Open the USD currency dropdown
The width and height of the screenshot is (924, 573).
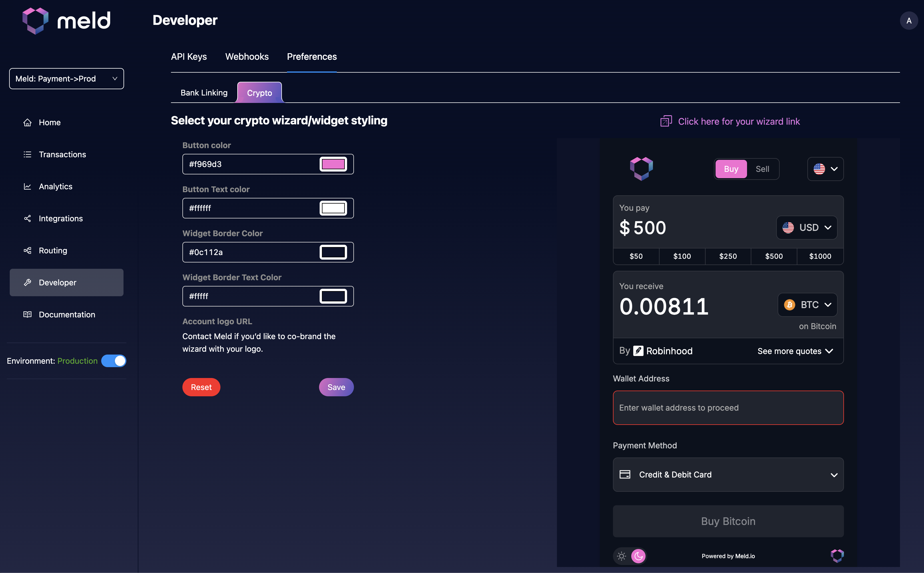(x=806, y=227)
